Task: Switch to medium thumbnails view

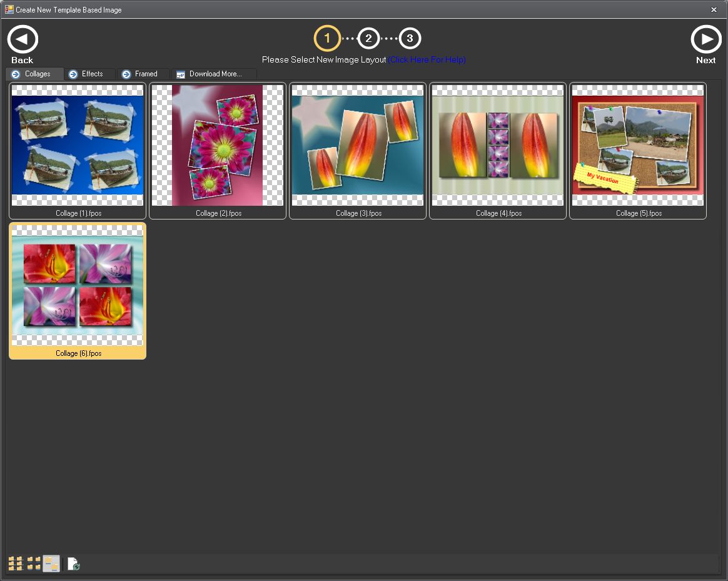Action: tap(33, 564)
